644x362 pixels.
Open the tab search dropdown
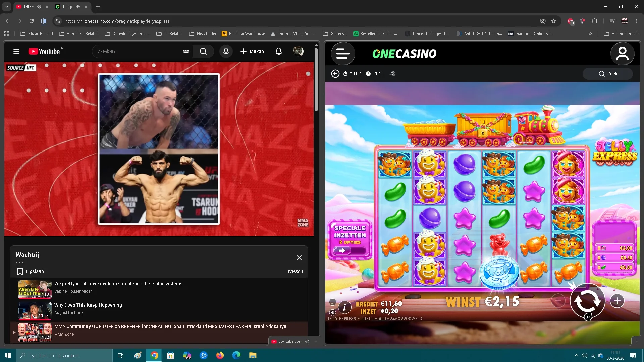(x=7, y=7)
